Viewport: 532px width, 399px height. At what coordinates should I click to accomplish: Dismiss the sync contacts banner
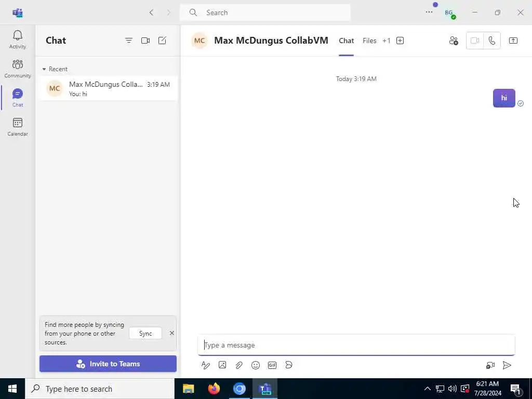[x=171, y=333]
